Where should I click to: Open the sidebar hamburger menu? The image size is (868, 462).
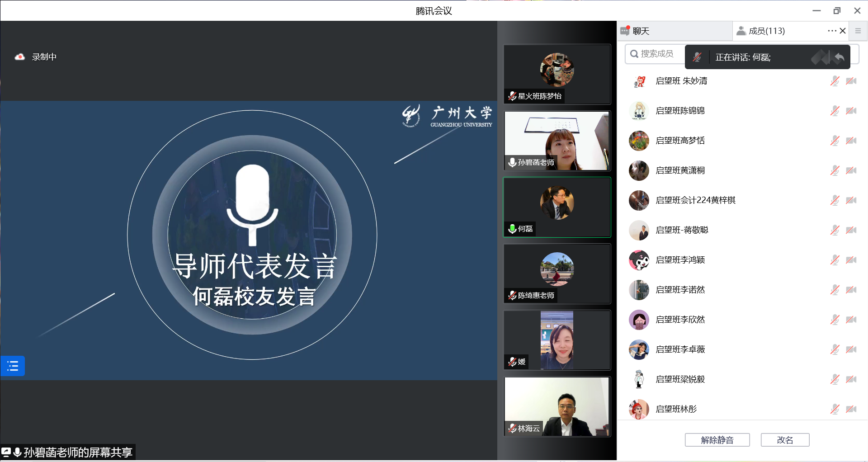click(x=858, y=31)
